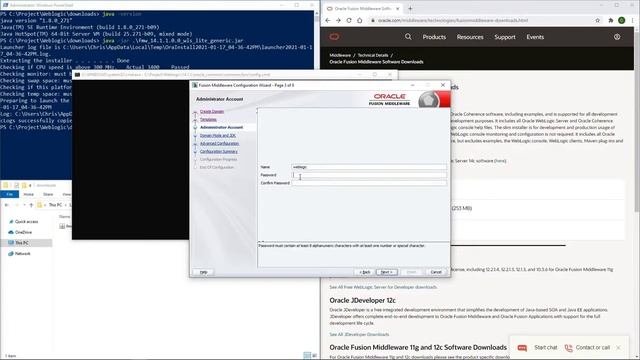
Task: Open the Chrome home page button
Action: 360,20
